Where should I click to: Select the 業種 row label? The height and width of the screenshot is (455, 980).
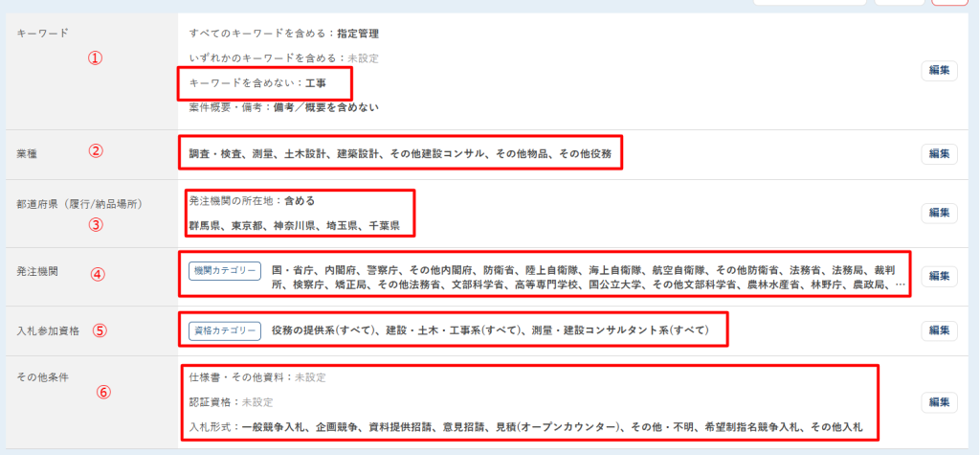click(27, 154)
